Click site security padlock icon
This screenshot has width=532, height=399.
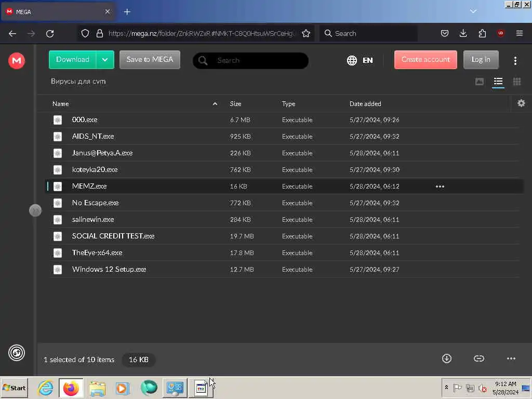99,33
